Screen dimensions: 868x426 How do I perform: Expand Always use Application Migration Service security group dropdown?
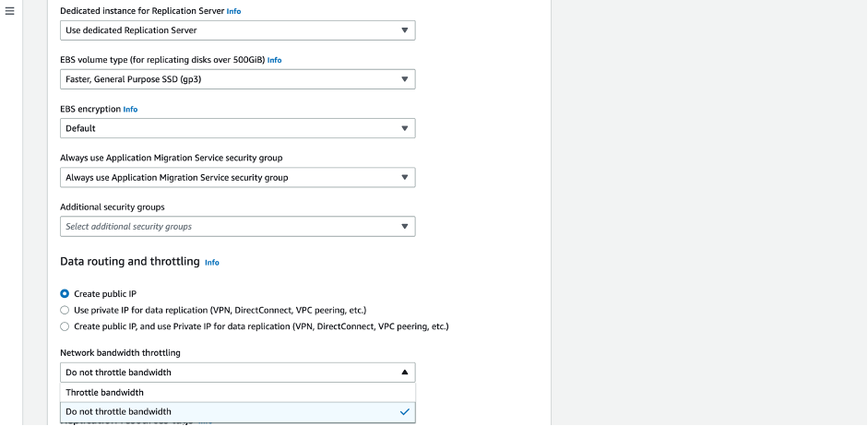(237, 177)
